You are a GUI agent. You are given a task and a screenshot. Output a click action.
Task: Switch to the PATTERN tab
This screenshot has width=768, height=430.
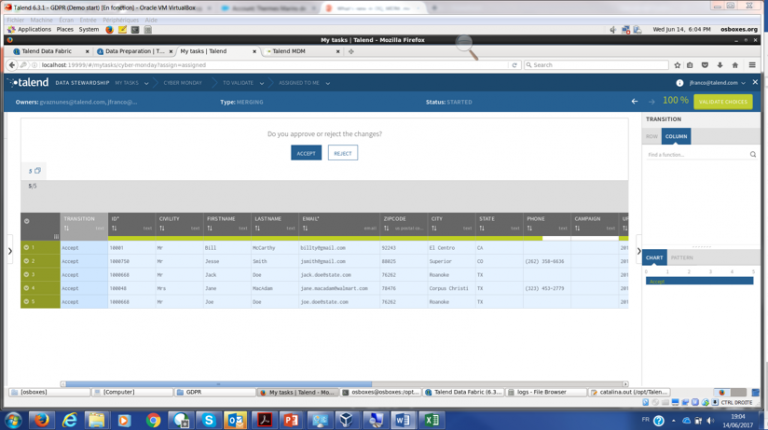point(682,258)
